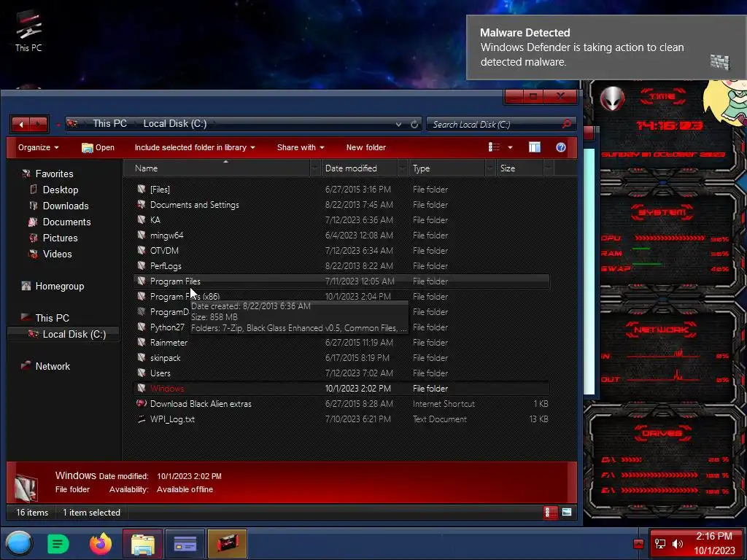Click the search Local Disk (C:) field
Viewport: 747px width, 560px height.
coord(494,124)
